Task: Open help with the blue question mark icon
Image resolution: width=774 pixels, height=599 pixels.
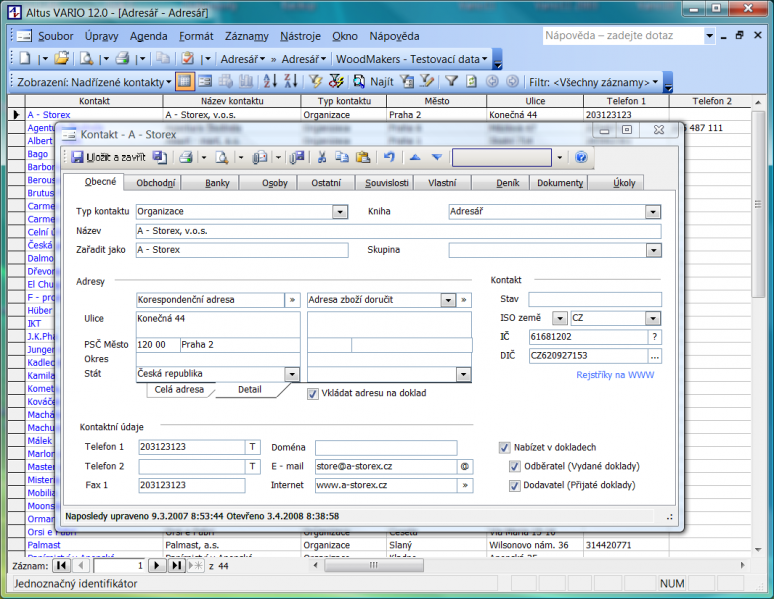Action: point(581,158)
